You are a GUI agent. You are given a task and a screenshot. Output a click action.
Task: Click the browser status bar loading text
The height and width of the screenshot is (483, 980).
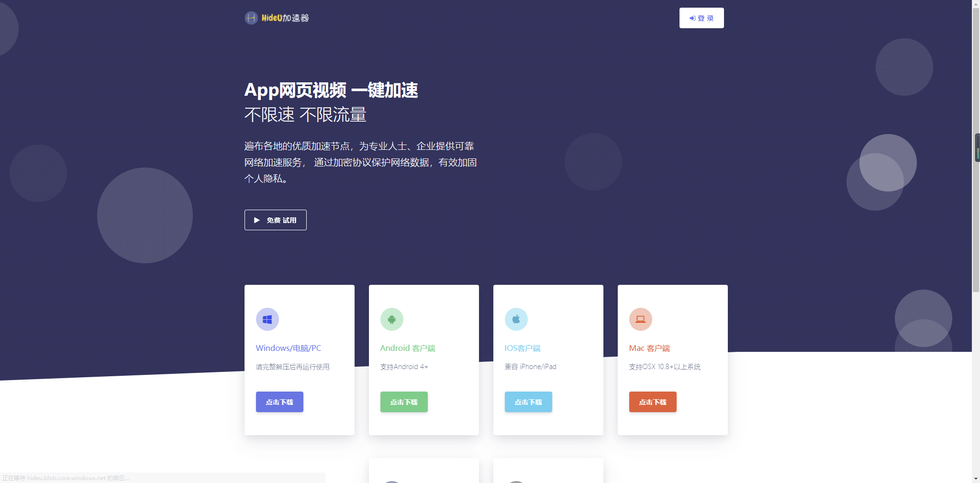point(66,478)
